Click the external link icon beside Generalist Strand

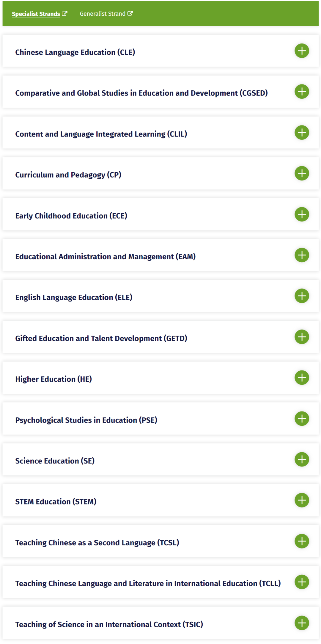[x=130, y=13]
